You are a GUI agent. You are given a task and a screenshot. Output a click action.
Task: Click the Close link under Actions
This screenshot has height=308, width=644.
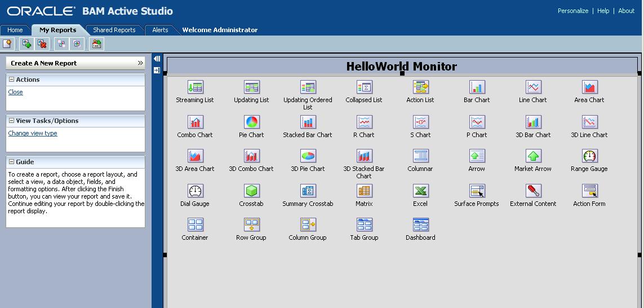16,92
